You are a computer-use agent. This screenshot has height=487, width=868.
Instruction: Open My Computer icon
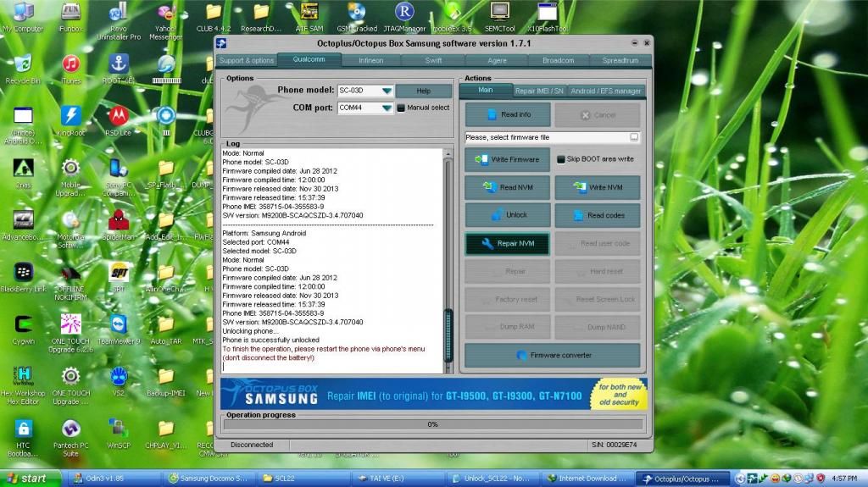pyautogui.click(x=23, y=17)
